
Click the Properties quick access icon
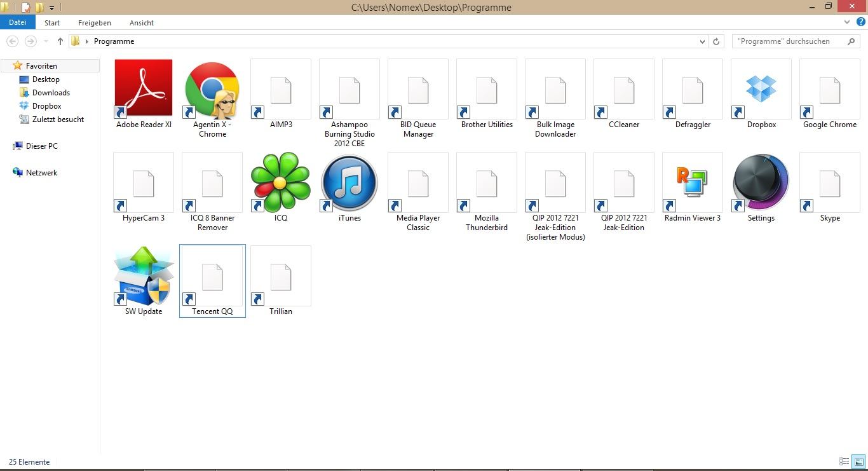click(26, 8)
